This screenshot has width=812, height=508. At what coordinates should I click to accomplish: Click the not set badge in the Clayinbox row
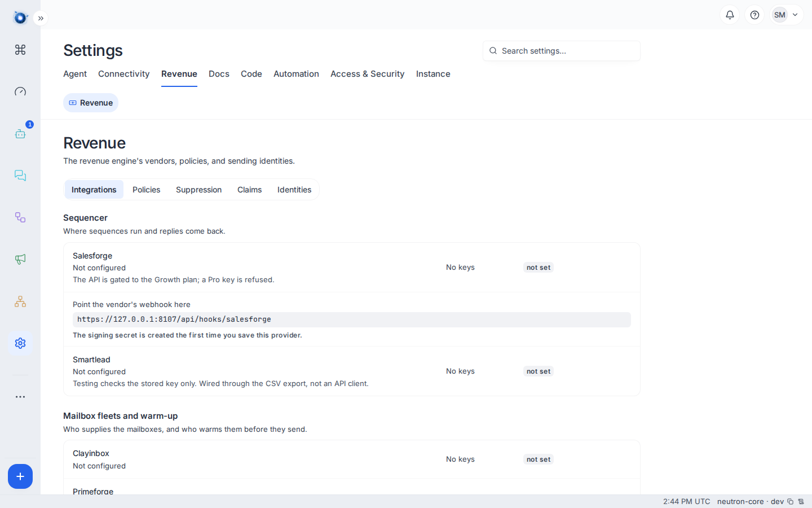(x=539, y=459)
